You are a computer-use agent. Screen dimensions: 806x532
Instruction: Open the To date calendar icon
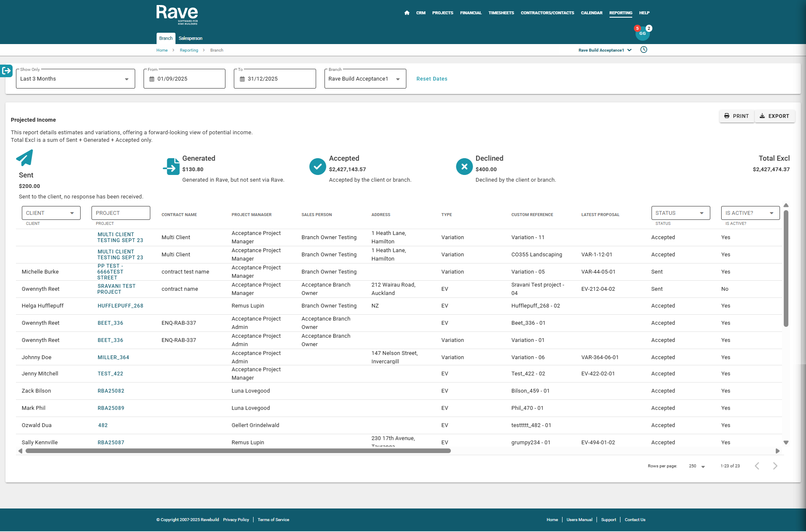point(242,79)
